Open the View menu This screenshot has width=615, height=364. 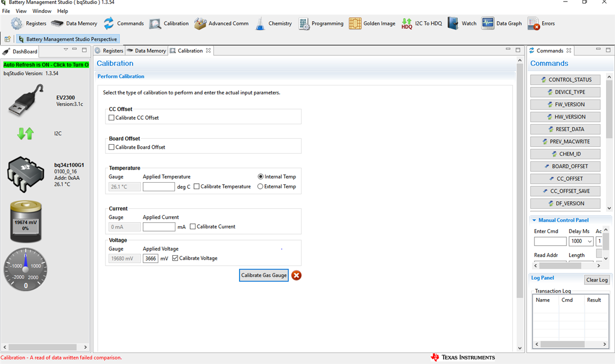[x=21, y=11]
